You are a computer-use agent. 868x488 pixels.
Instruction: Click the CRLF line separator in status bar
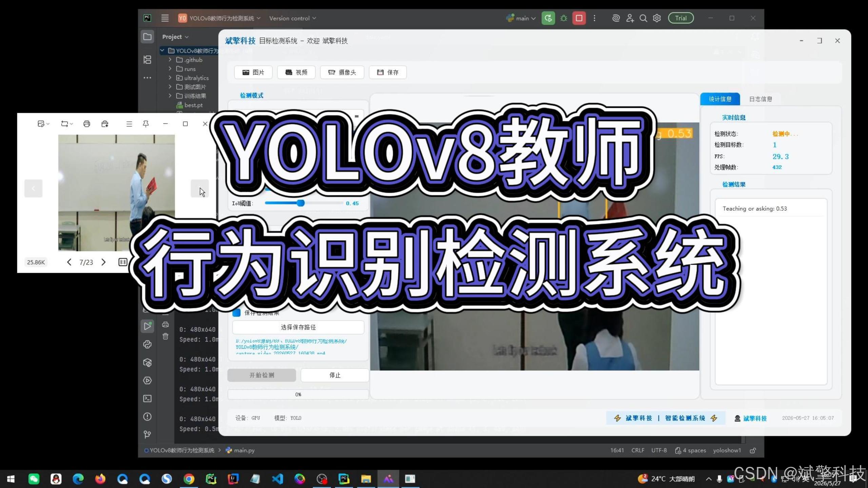tap(638, 450)
